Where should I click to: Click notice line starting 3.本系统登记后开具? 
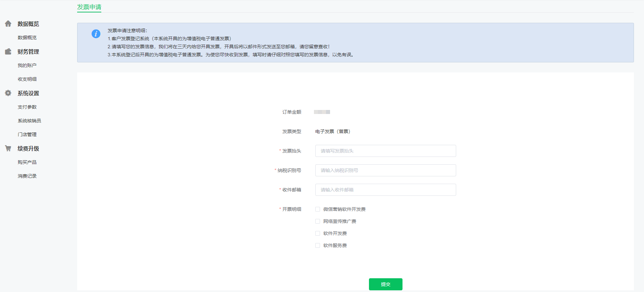coord(231,55)
